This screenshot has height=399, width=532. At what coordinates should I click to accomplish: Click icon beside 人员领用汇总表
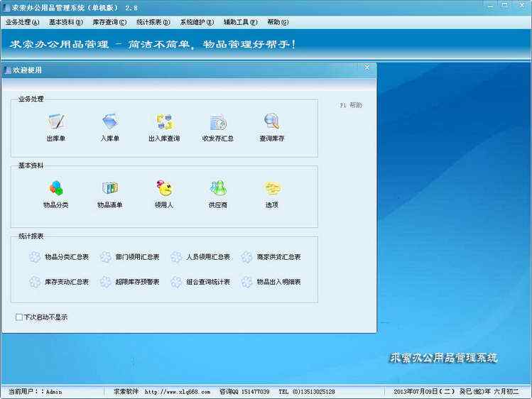point(176,257)
